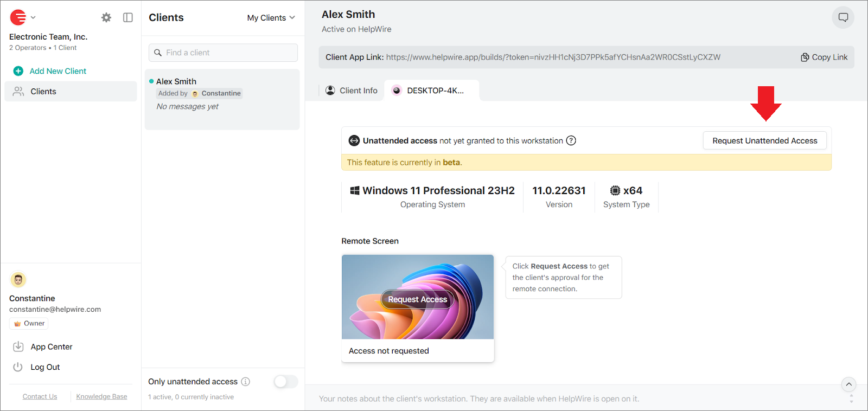The height and width of the screenshot is (411, 868).
Task: Expand the account dropdown chevron beside logo
Action: click(33, 17)
